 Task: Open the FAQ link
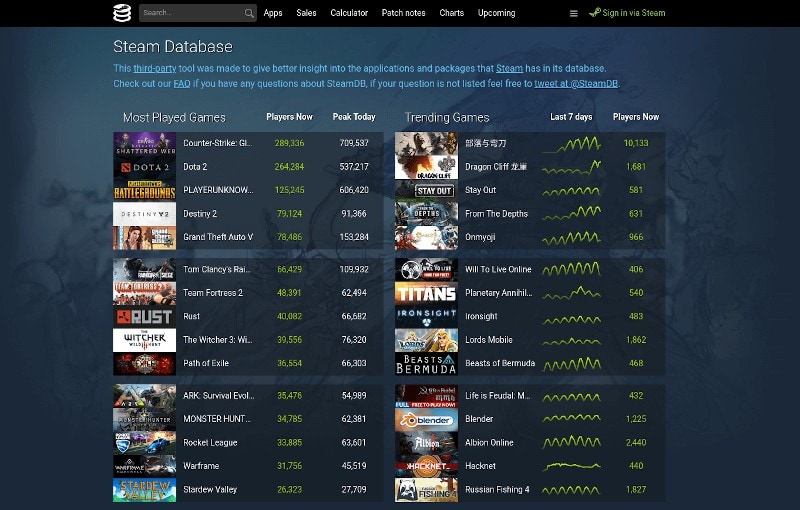pos(182,84)
